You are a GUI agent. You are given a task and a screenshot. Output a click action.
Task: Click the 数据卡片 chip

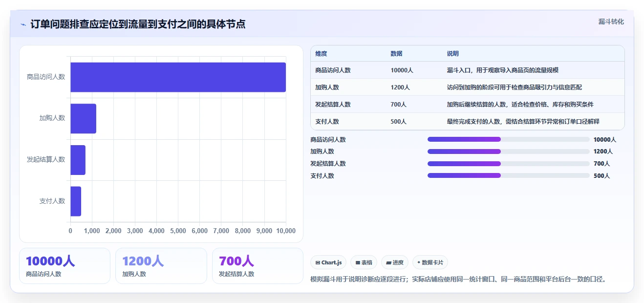pyautogui.click(x=430, y=262)
